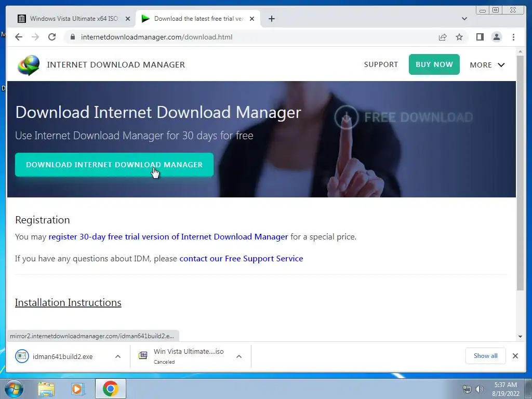Click the Installation Instructions heading
This screenshot has width=532, height=399.
pyautogui.click(x=68, y=302)
